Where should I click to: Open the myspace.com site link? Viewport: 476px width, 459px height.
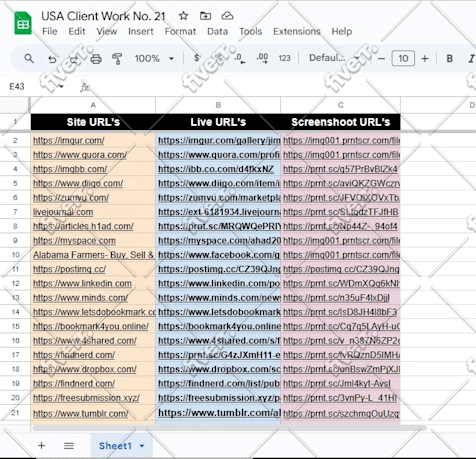coord(74,241)
